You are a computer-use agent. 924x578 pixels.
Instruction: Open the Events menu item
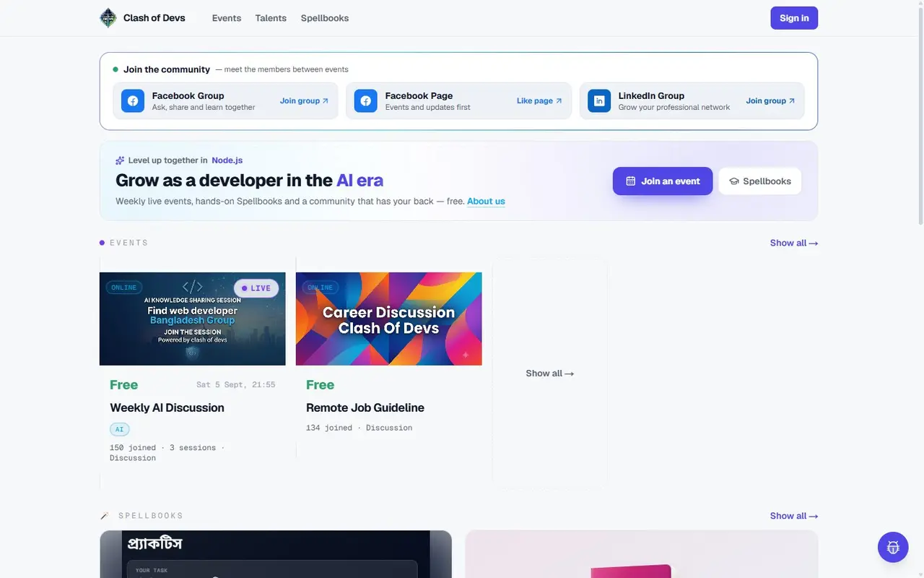(x=227, y=18)
